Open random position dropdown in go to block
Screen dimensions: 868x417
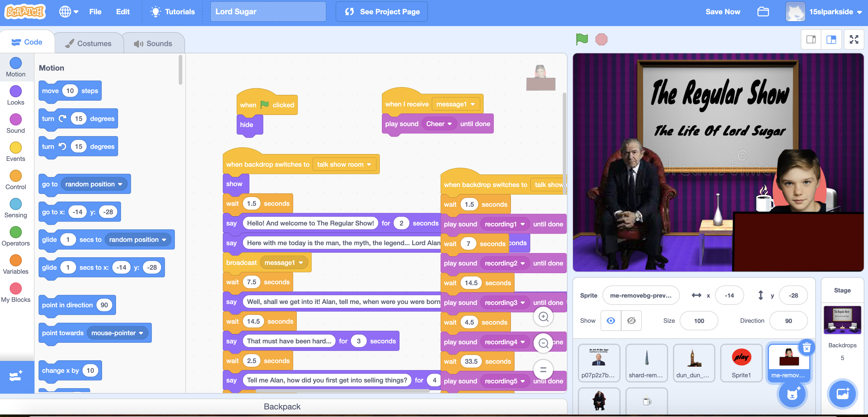click(x=94, y=184)
